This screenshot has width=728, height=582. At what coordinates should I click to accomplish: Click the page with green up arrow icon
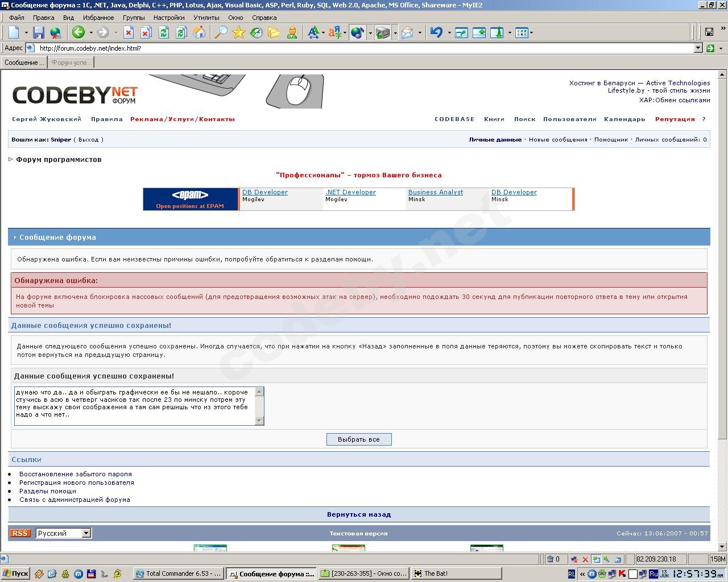(479, 32)
